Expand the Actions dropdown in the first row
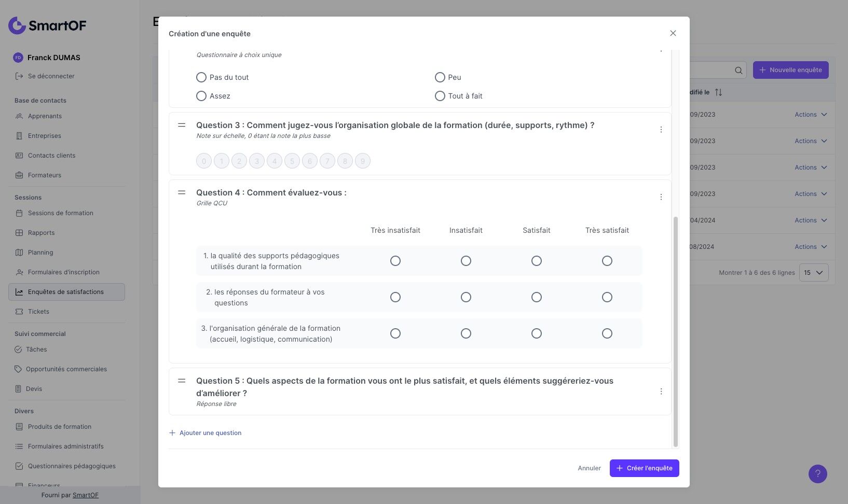 click(810, 115)
